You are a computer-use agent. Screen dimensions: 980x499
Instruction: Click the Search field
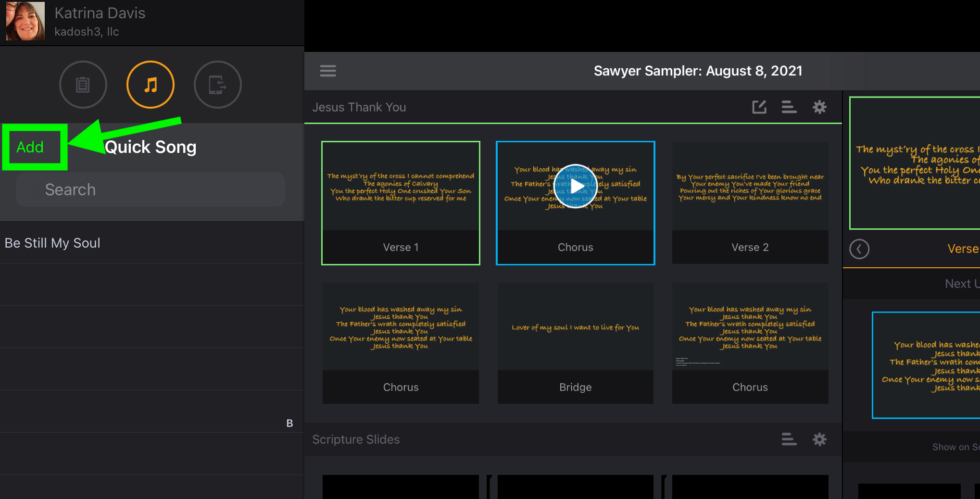point(151,189)
